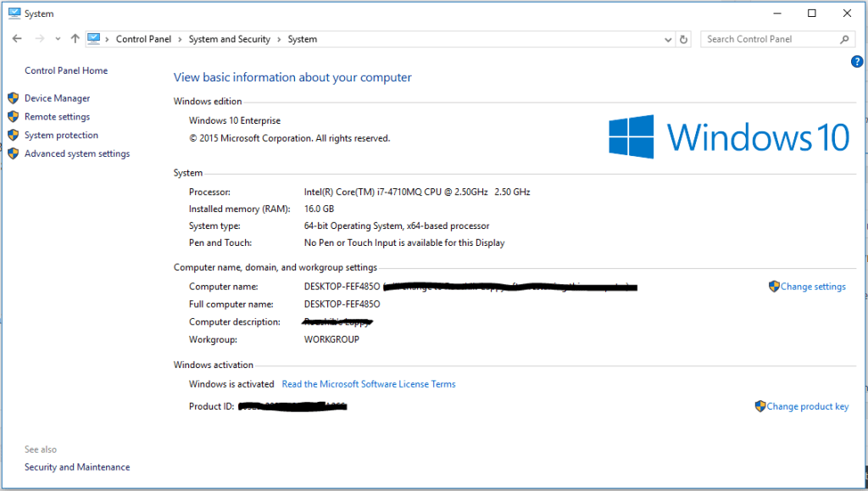
Task: Open System protection link
Action: click(61, 135)
